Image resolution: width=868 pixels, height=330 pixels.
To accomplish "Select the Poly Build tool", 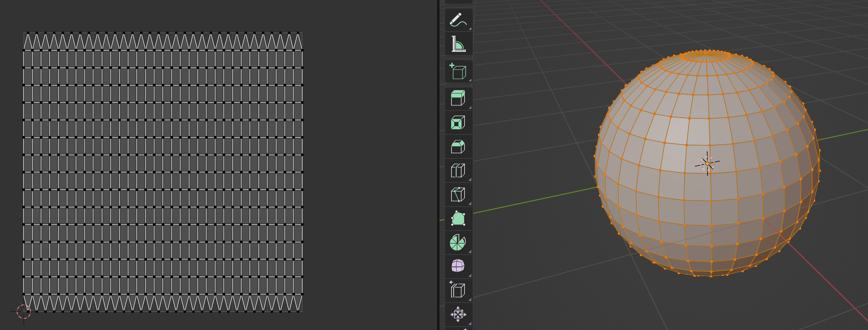I will tap(458, 219).
